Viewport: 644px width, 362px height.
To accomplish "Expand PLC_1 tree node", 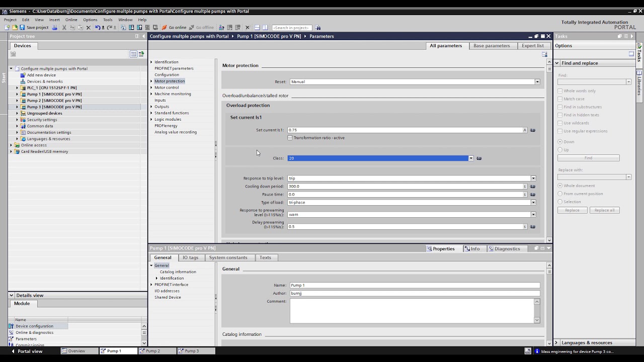I will pyautogui.click(x=17, y=88).
